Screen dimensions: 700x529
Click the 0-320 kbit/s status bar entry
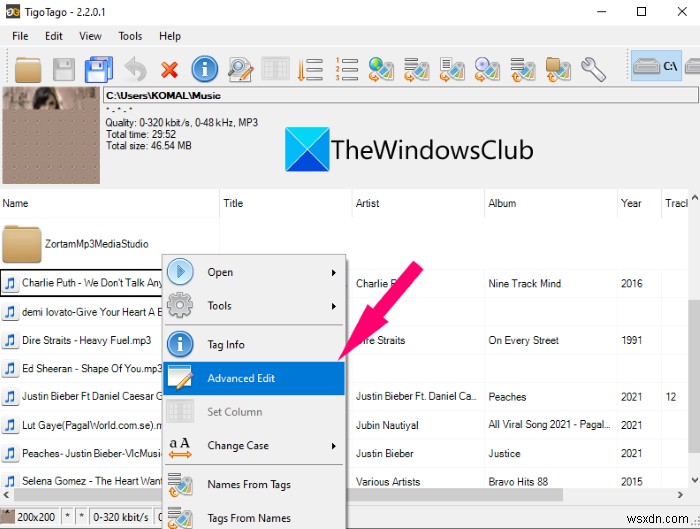tap(121, 517)
